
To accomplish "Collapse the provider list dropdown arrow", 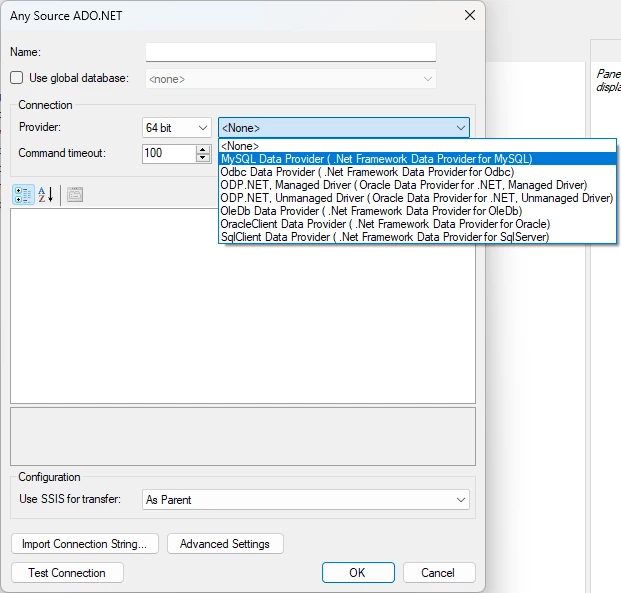I will [x=461, y=128].
